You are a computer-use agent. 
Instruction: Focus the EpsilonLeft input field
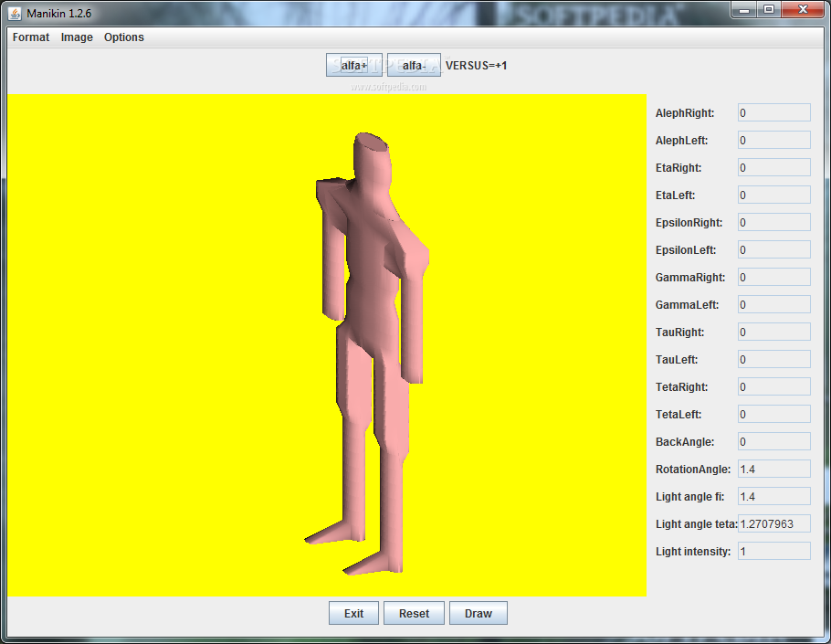(774, 249)
